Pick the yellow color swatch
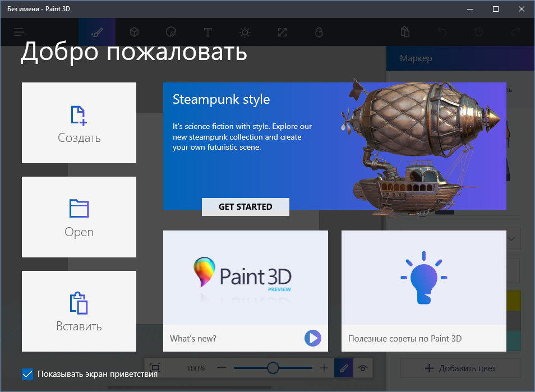The image size is (535, 392). tap(514, 301)
